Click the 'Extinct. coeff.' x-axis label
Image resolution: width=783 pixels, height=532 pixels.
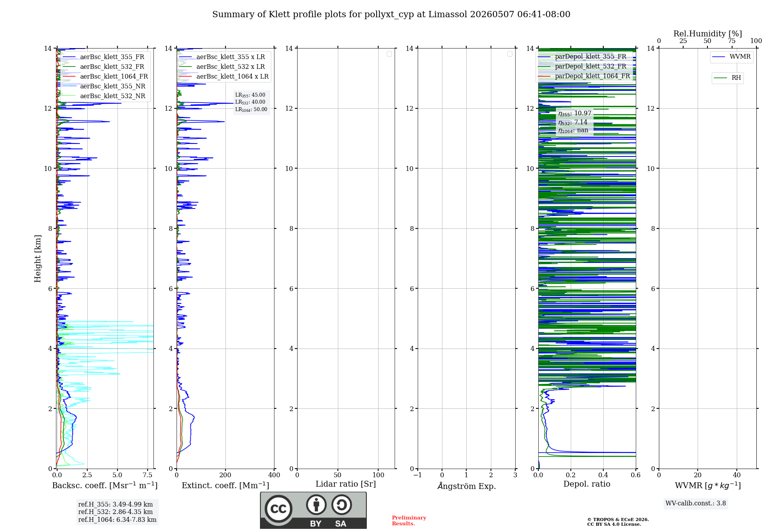pyautogui.click(x=226, y=485)
